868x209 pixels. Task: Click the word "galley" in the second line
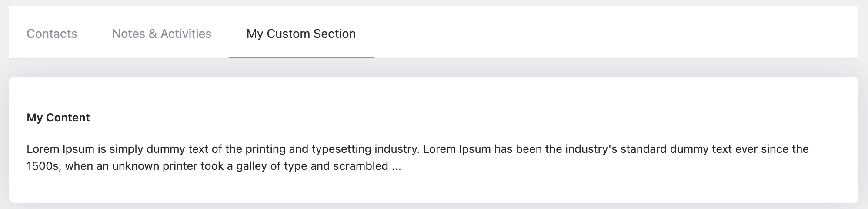coord(251,166)
